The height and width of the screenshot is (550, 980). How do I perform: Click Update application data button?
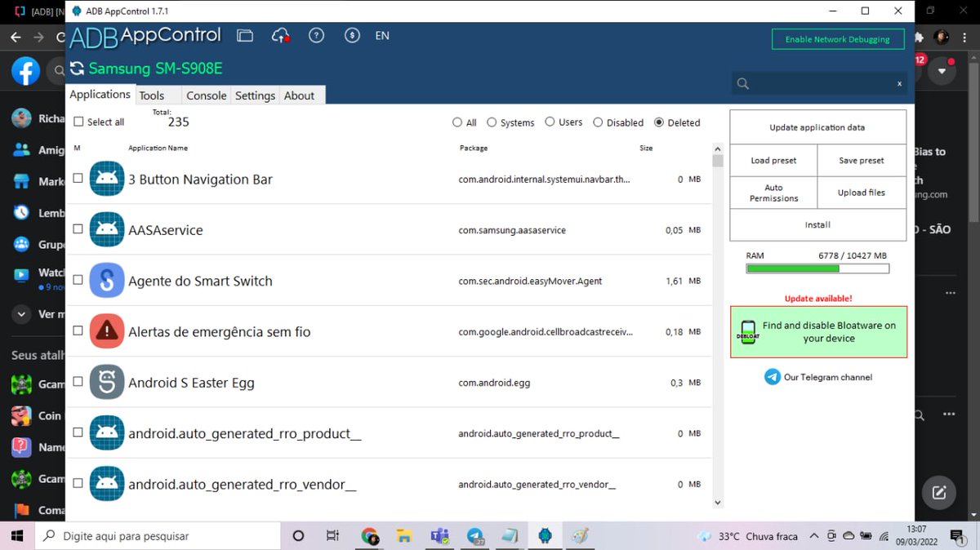[817, 127]
